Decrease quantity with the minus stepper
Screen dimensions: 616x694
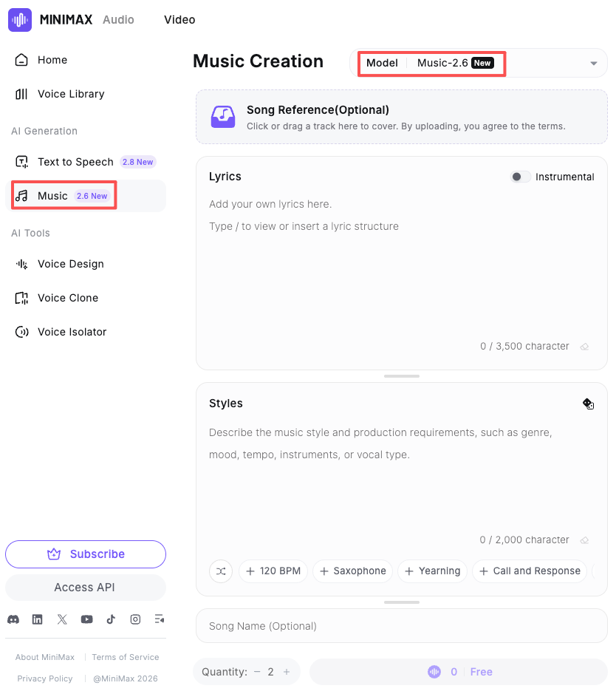257,672
